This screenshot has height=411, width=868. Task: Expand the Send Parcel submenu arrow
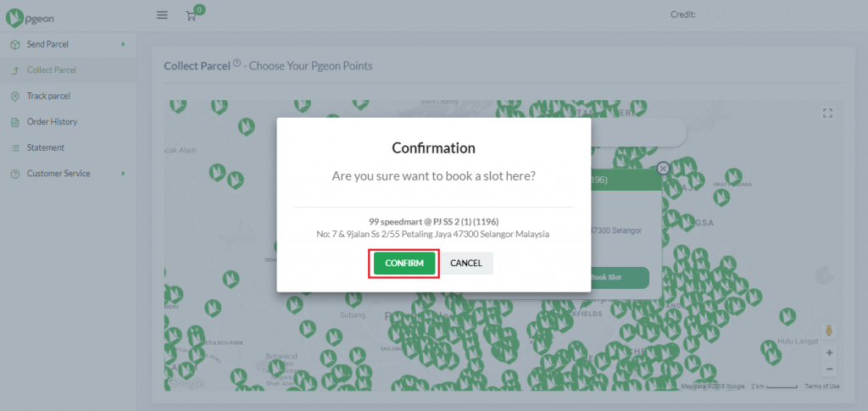click(x=123, y=44)
